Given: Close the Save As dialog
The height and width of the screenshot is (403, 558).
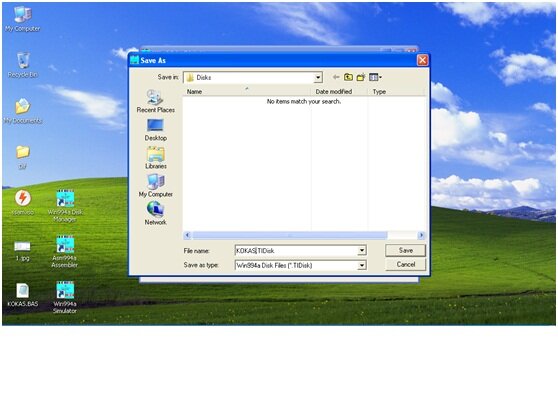Looking at the screenshot, I should point(422,60).
